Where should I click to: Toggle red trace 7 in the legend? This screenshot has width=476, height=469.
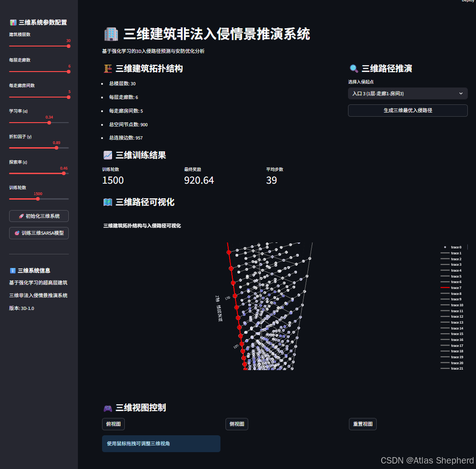pos(452,288)
